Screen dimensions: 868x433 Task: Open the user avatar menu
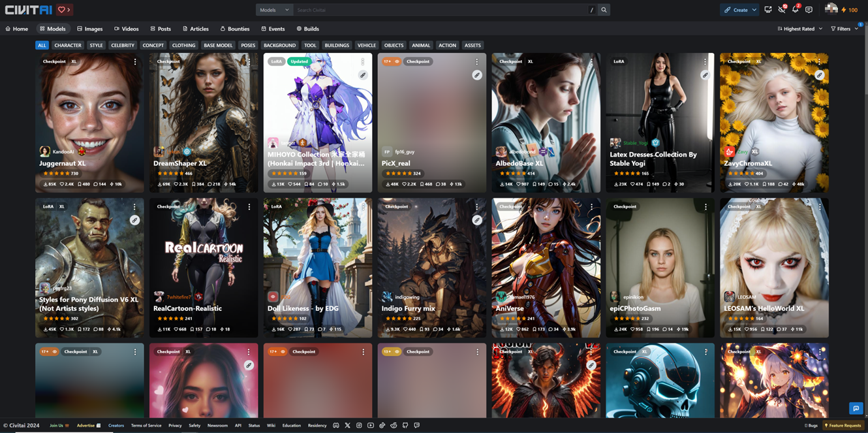click(x=831, y=8)
